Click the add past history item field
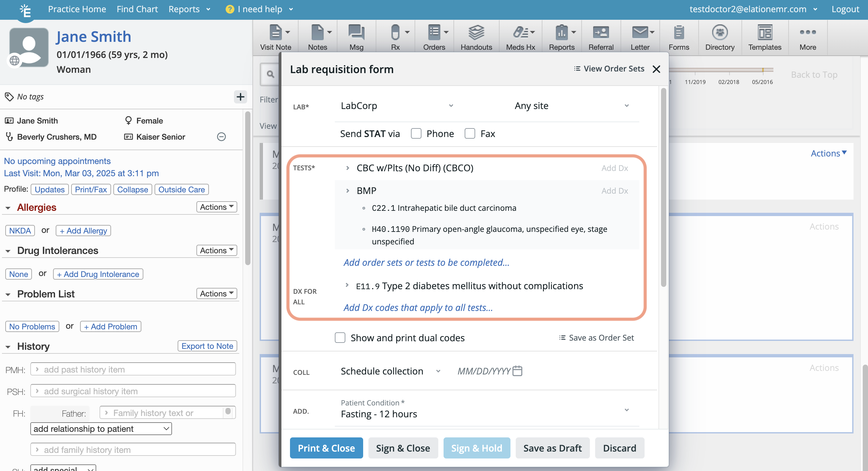 (133, 369)
